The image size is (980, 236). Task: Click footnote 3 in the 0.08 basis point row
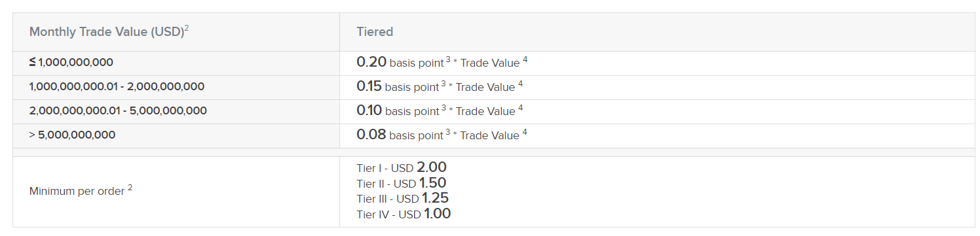point(448,133)
